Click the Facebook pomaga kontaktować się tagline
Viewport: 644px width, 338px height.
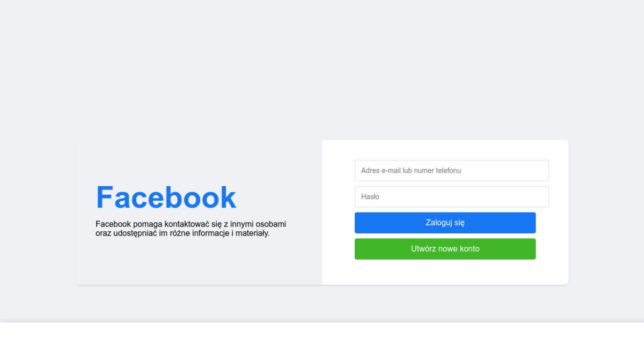click(191, 229)
